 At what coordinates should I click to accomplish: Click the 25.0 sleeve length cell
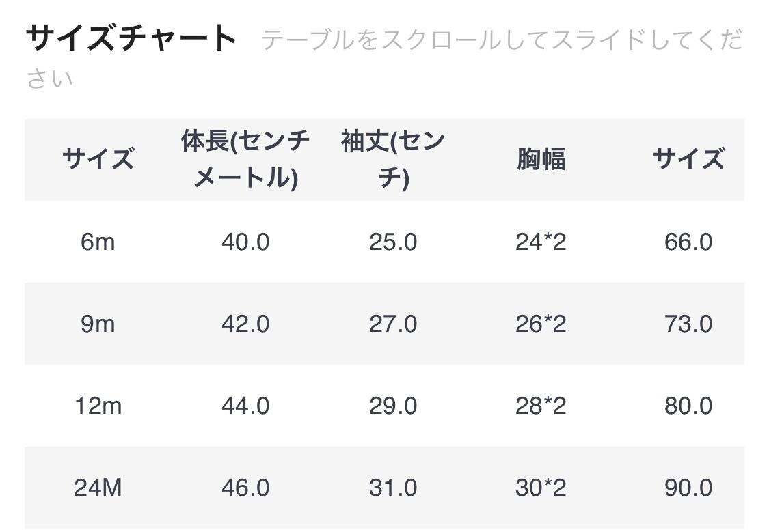pyautogui.click(x=393, y=242)
